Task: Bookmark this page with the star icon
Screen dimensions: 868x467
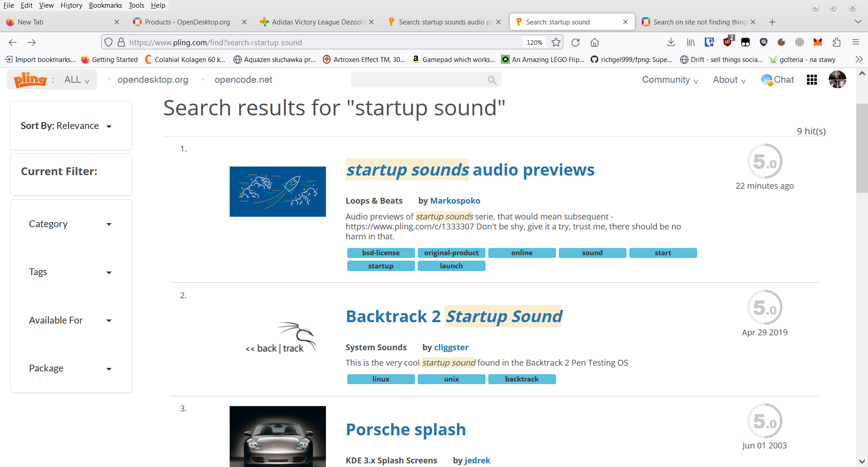Action: pos(556,42)
